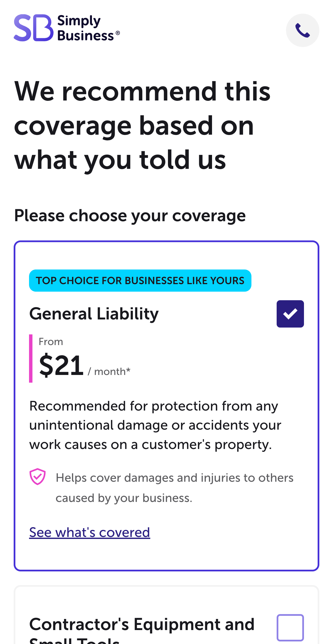Click the purple SB logo mark
Screen dimensions: 333x644
click(x=33, y=28)
